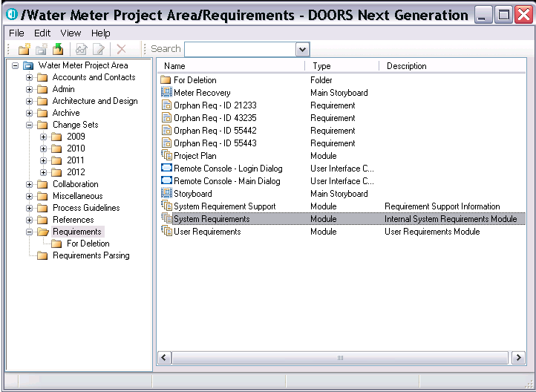Click the User Requirements module icon
The width and height of the screenshot is (536, 392).
point(166,232)
